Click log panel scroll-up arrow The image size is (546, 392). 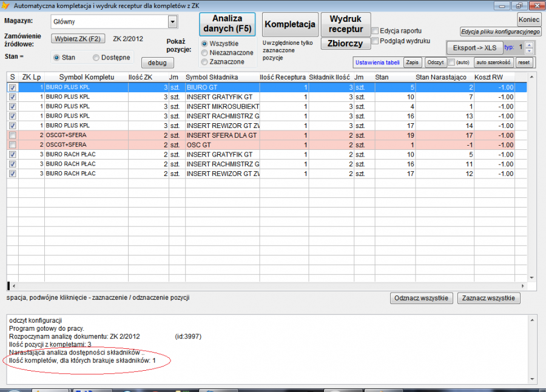531,320
